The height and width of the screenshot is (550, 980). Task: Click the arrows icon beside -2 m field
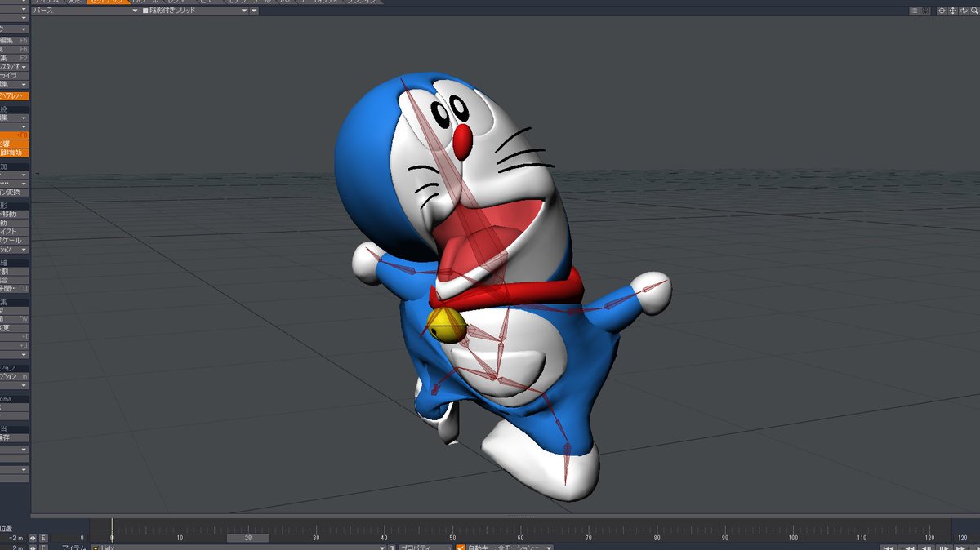click(33, 538)
